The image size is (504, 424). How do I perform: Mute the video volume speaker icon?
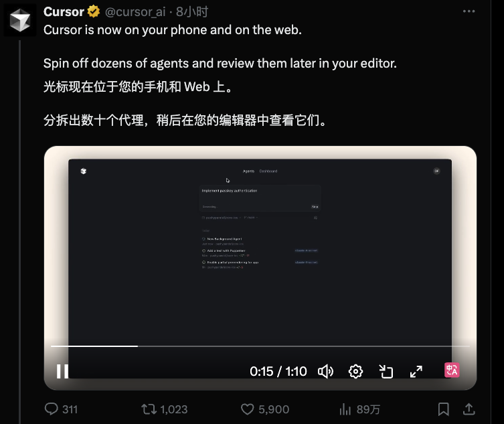click(x=325, y=372)
